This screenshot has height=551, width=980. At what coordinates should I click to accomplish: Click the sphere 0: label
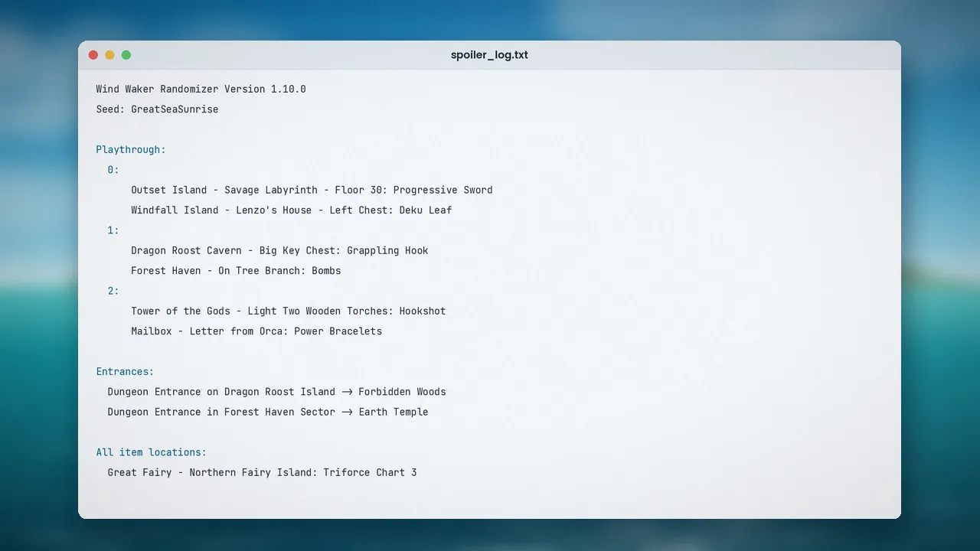point(113,170)
